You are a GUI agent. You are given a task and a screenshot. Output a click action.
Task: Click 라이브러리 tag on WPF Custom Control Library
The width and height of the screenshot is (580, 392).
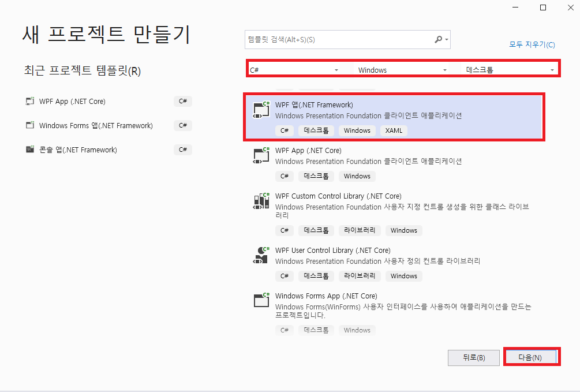360,230
